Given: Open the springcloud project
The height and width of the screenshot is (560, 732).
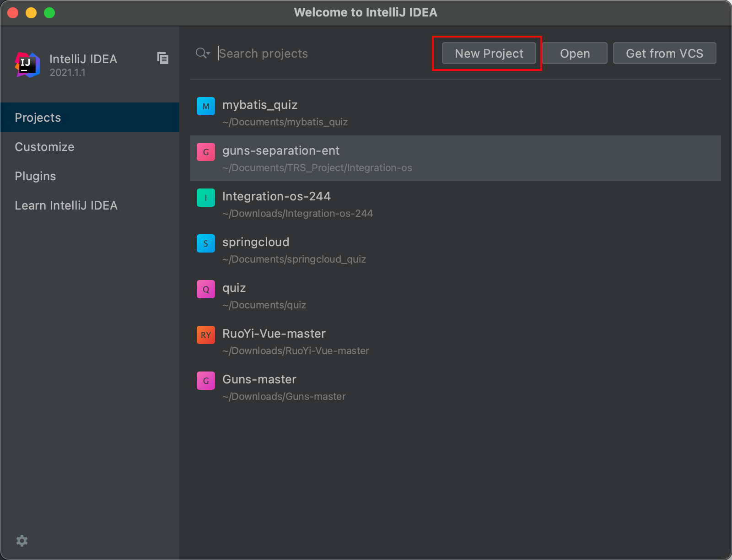Looking at the screenshot, I should tap(456, 250).
